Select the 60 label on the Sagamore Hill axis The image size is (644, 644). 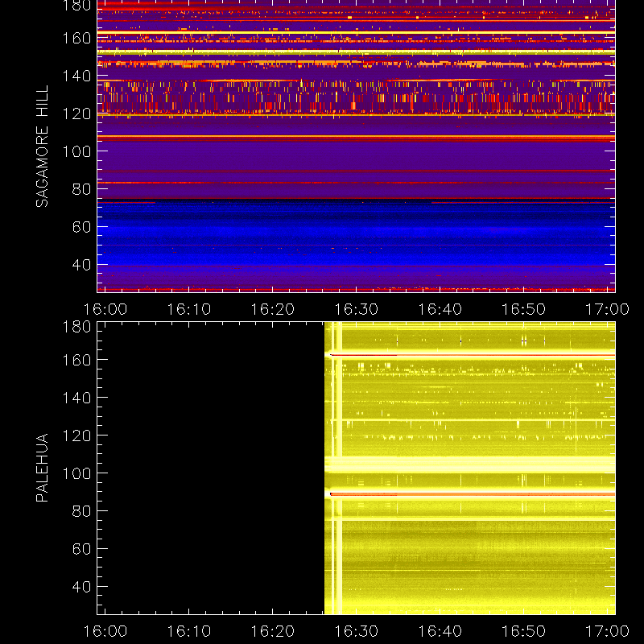click(81, 227)
